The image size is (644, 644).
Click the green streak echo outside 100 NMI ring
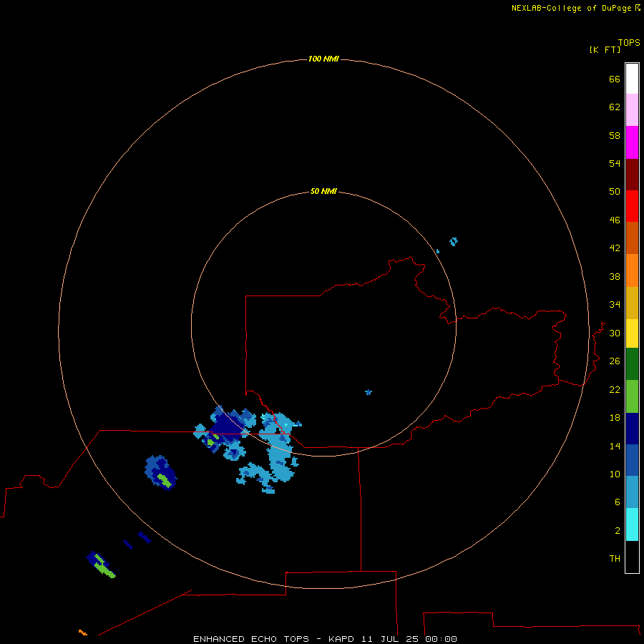[x=104, y=567]
